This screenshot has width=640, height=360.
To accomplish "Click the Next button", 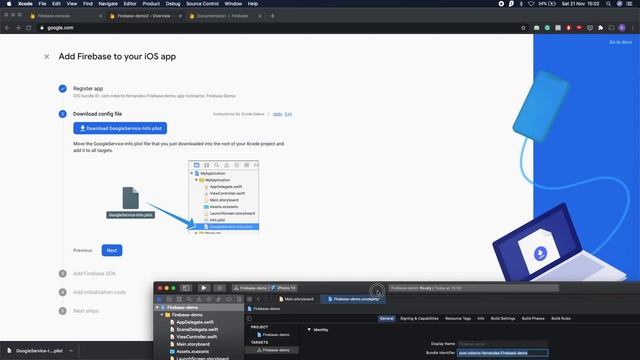I will tap(112, 250).
